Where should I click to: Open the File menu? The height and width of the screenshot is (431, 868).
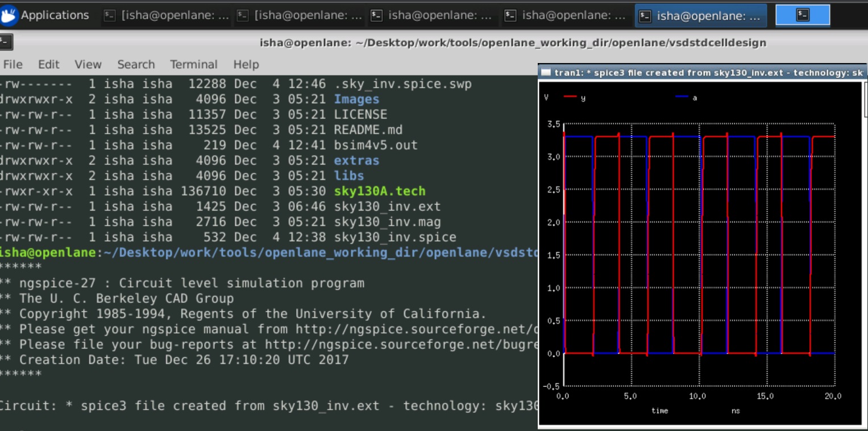13,64
